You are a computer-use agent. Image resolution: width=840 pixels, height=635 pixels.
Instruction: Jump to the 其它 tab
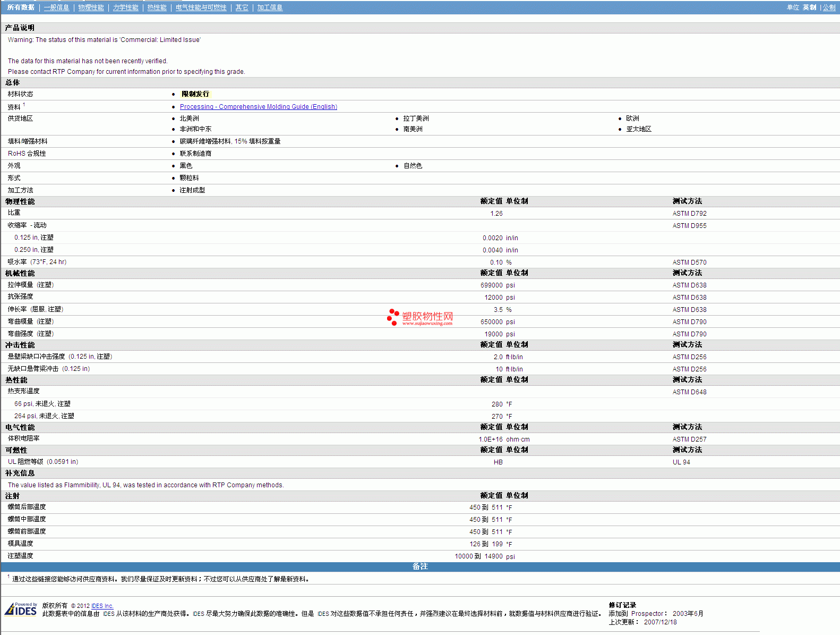tap(242, 7)
